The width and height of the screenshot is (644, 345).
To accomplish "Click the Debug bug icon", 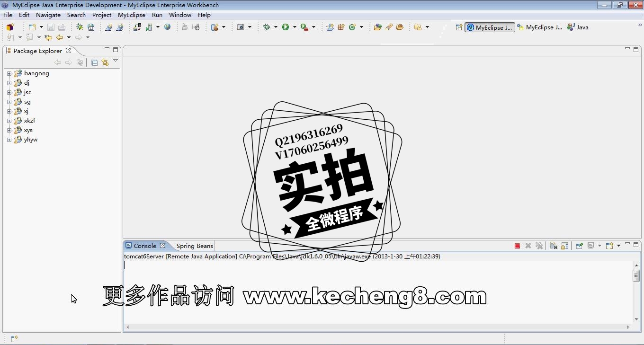I will pos(267,27).
